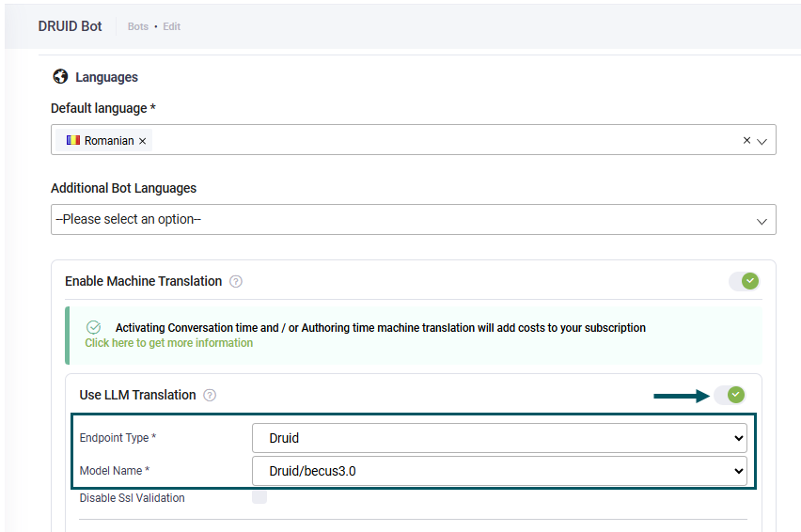Image resolution: width=801 pixels, height=532 pixels.
Task: Expand the Default language dropdown chevron
Action: tap(762, 141)
